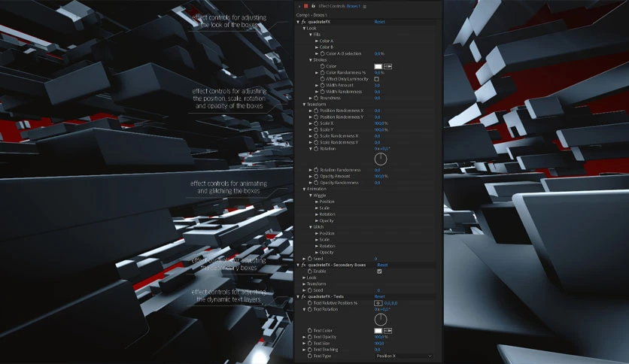The height and width of the screenshot is (364, 629).
Task: Toggle stopwatch for Scale Randomness Y
Action: tap(316, 142)
